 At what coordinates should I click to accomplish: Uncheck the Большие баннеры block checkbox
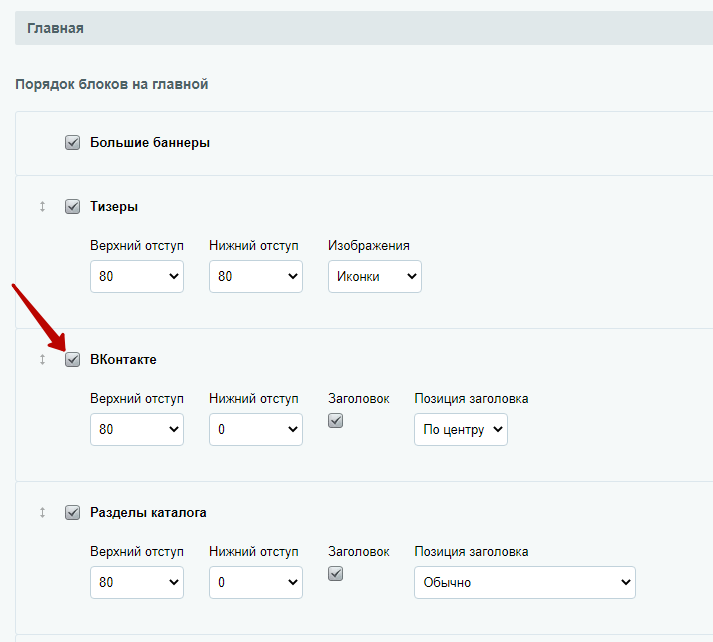coord(72,142)
